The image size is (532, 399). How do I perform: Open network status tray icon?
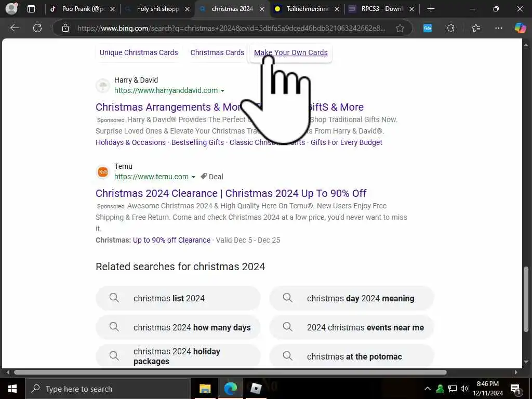click(453, 389)
